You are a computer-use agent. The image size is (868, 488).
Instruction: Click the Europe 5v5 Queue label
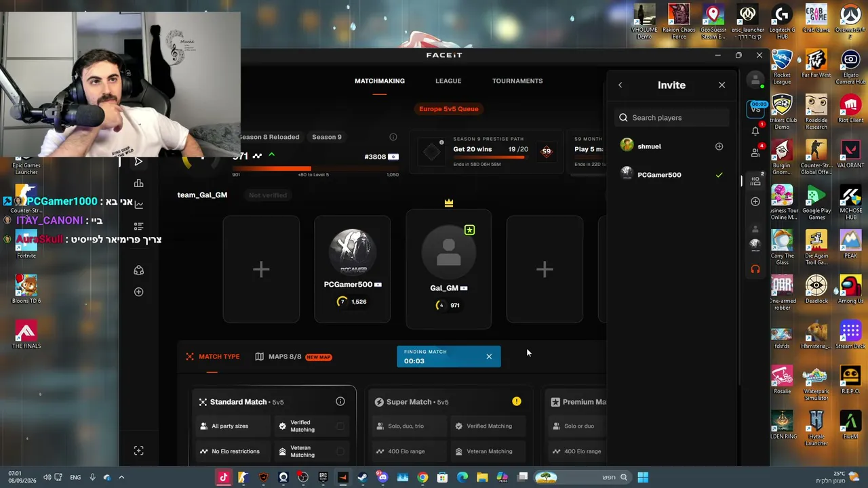coord(448,109)
